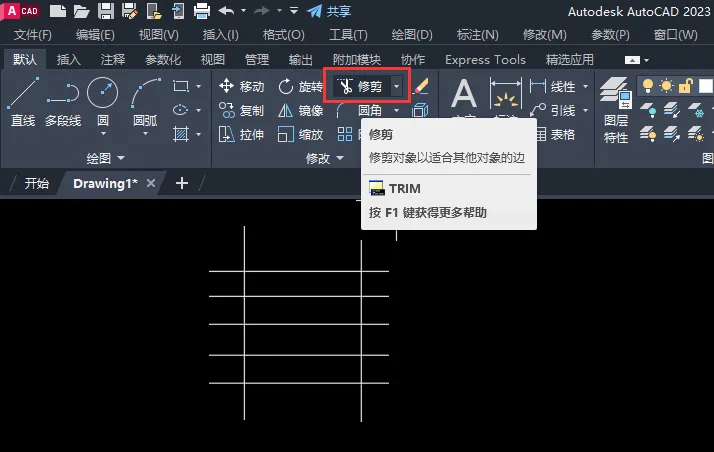The height and width of the screenshot is (452, 714).
Task: Open the Linear (线性) dimension dropdown
Action: point(585,86)
